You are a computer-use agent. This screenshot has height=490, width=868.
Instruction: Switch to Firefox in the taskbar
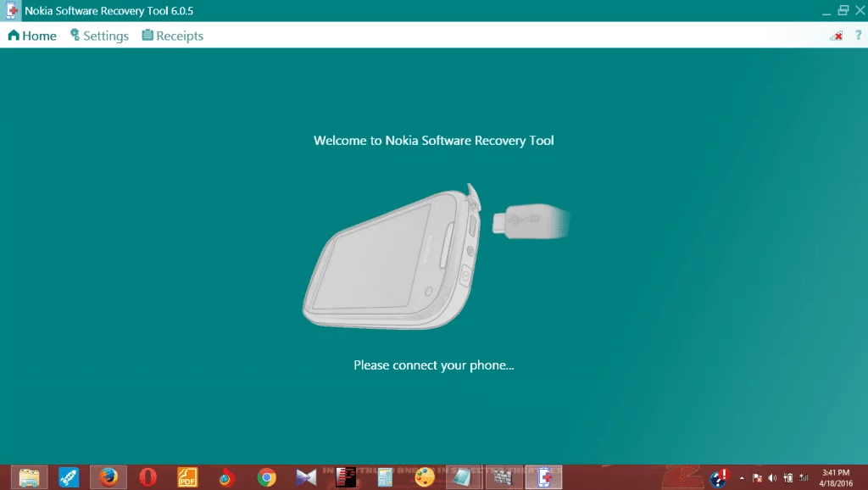tap(108, 477)
